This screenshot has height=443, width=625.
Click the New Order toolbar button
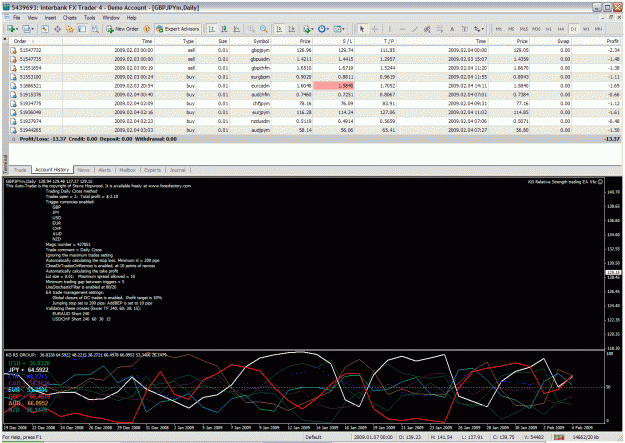pos(122,29)
